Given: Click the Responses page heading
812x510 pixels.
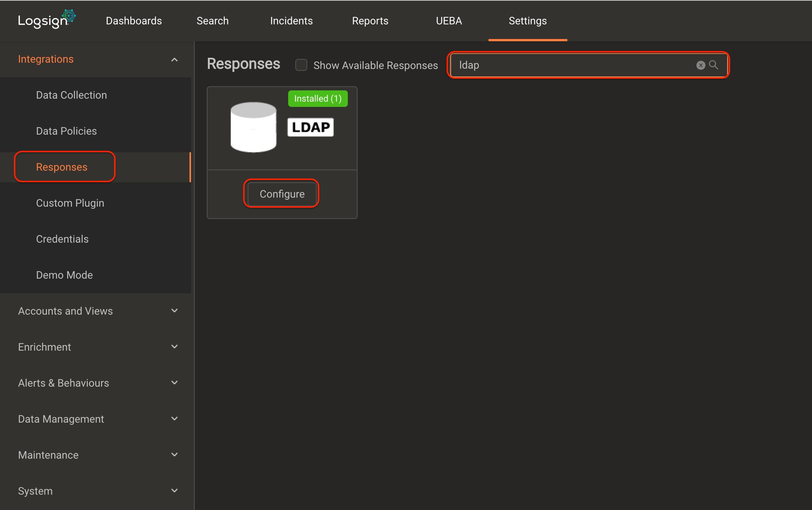Looking at the screenshot, I should tap(244, 64).
